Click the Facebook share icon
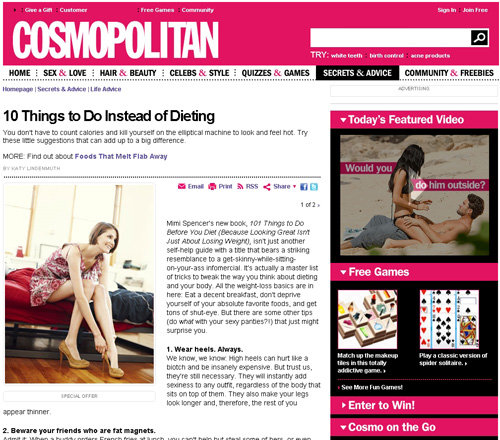 [x=304, y=187]
